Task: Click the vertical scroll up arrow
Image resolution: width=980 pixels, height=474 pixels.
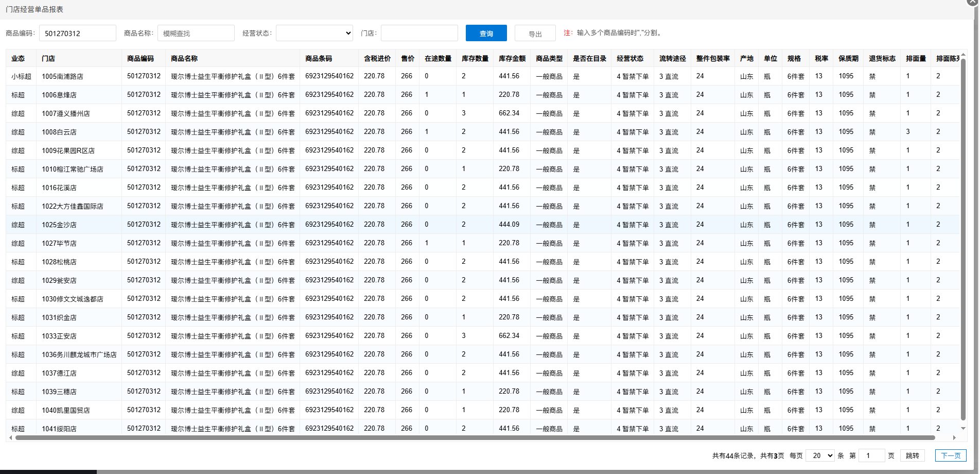Action: (x=963, y=55)
